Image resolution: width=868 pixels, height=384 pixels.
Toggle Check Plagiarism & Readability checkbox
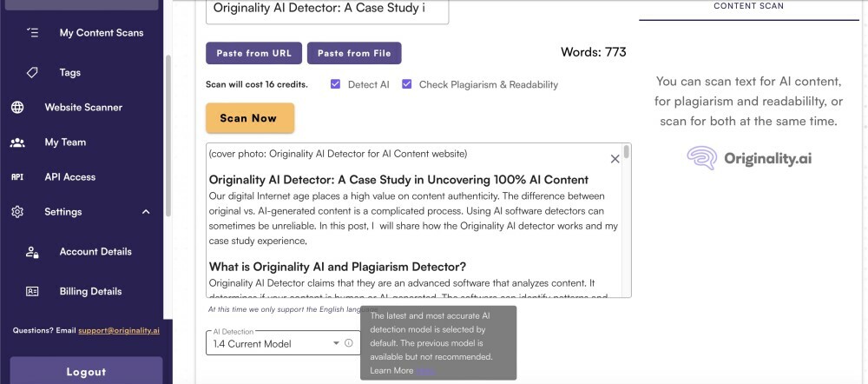pos(407,84)
